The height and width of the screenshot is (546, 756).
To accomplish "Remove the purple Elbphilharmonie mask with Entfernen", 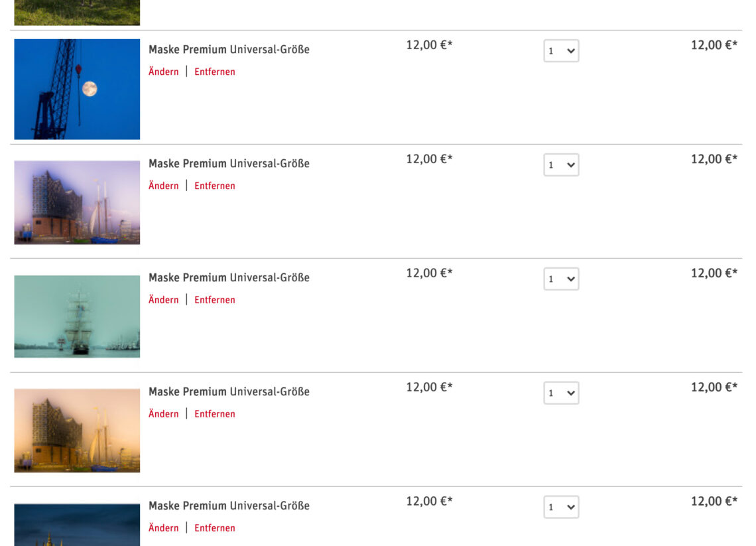I will click(x=215, y=186).
